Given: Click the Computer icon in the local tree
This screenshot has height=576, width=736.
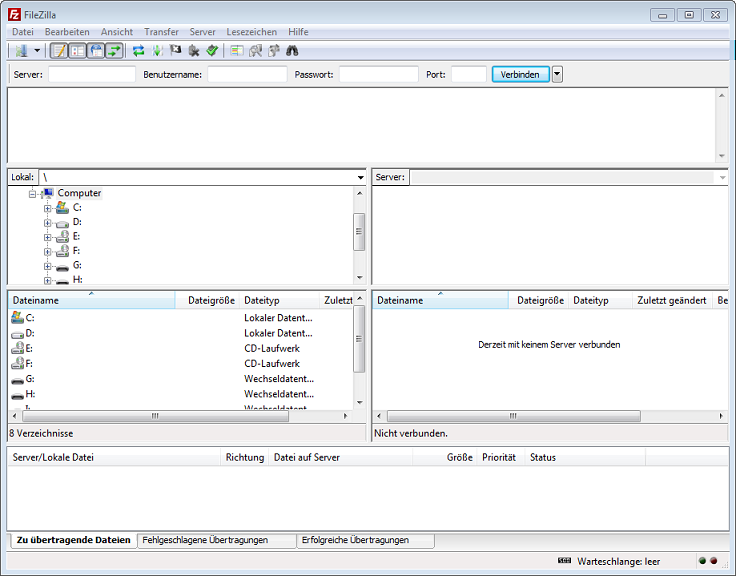Looking at the screenshot, I should (x=47, y=193).
